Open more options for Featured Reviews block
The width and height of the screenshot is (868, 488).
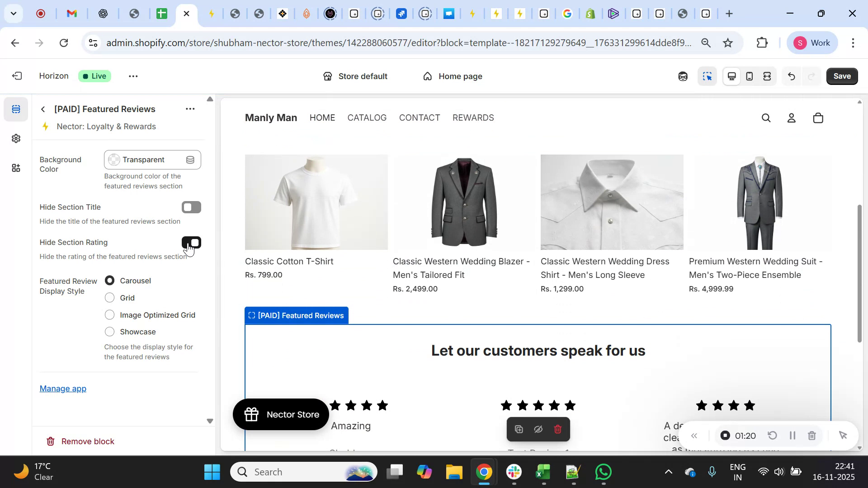coord(190,109)
